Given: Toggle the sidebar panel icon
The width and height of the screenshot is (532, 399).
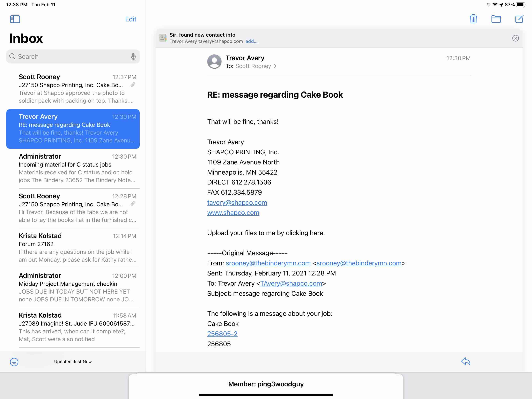Looking at the screenshot, I should [15, 19].
